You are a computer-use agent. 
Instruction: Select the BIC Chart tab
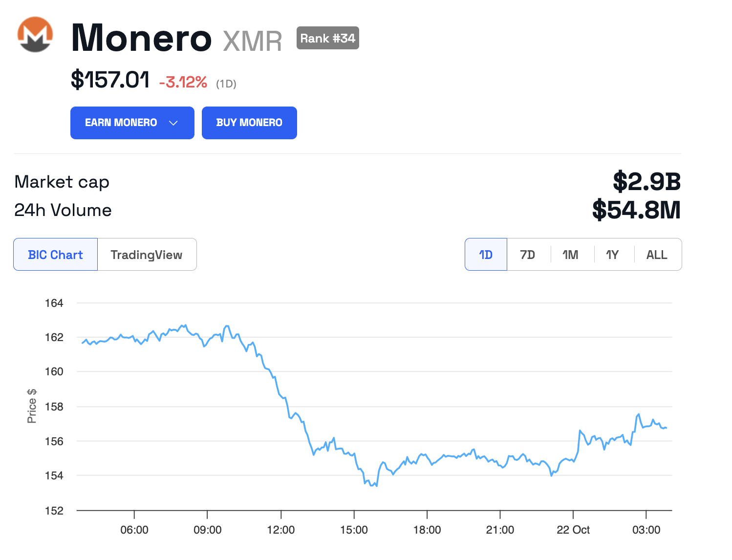[x=55, y=254]
